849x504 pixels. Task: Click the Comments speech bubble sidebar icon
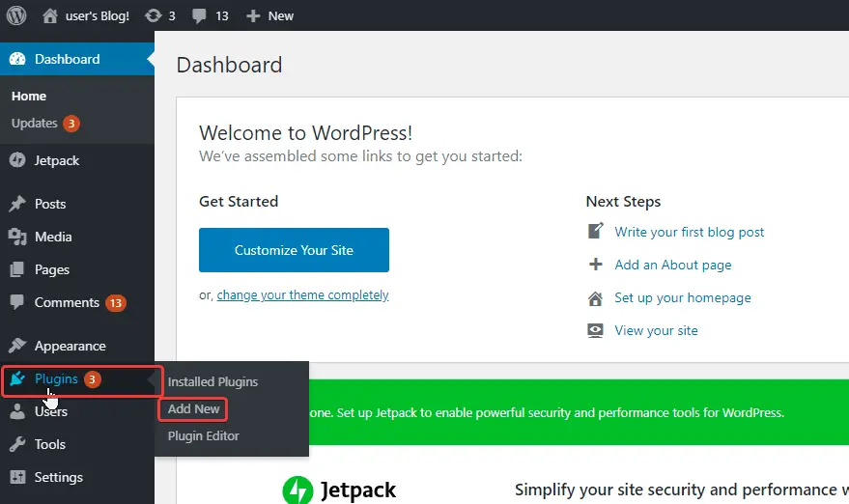(17, 302)
